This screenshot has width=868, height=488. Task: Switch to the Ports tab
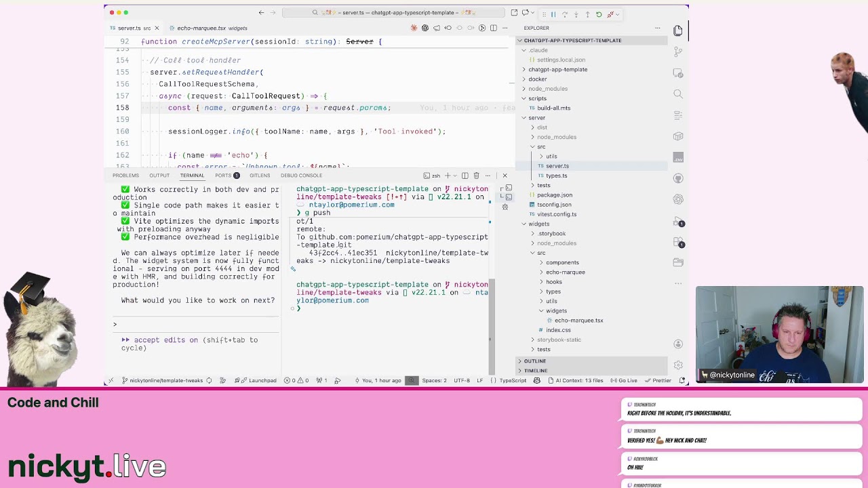click(x=226, y=176)
